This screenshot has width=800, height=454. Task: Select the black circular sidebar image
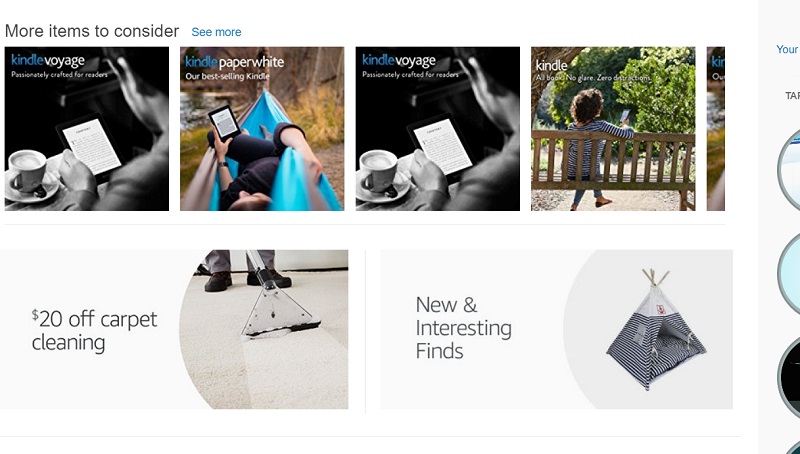tap(789, 377)
